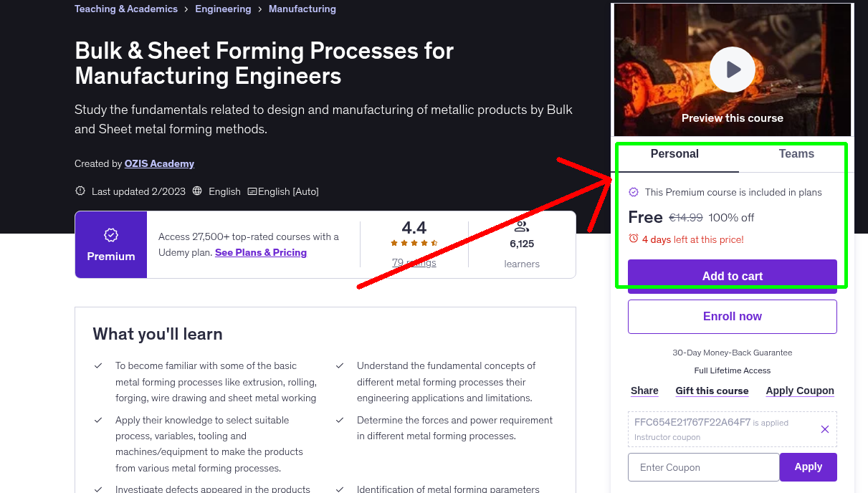Screen dimensions: 868x493
Task: View the 79 ratings
Action: coord(414,262)
